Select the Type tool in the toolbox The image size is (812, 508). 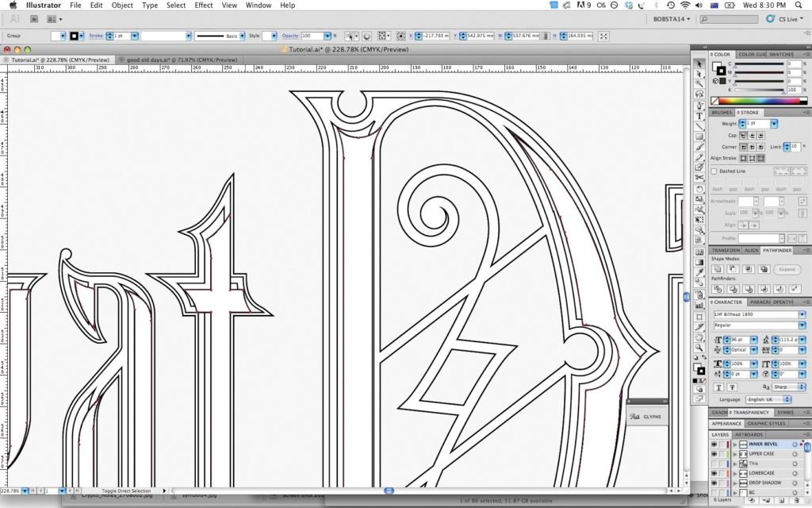(699, 116)
